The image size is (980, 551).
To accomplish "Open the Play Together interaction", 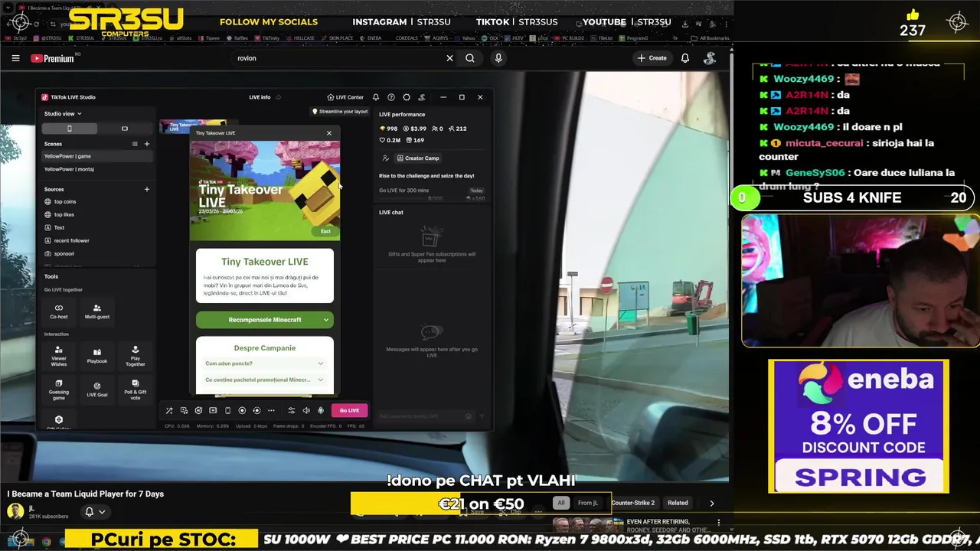I will pos(135,356).
